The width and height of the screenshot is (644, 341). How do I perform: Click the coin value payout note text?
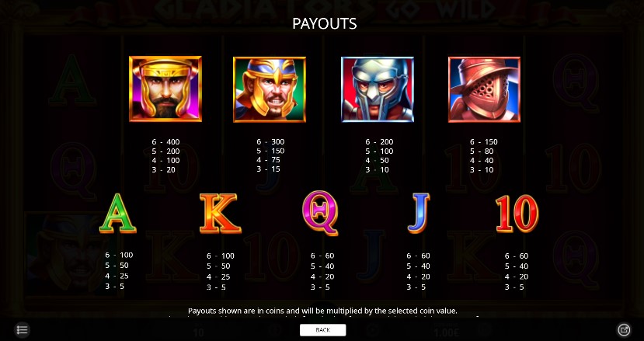[x=322, y=311]
